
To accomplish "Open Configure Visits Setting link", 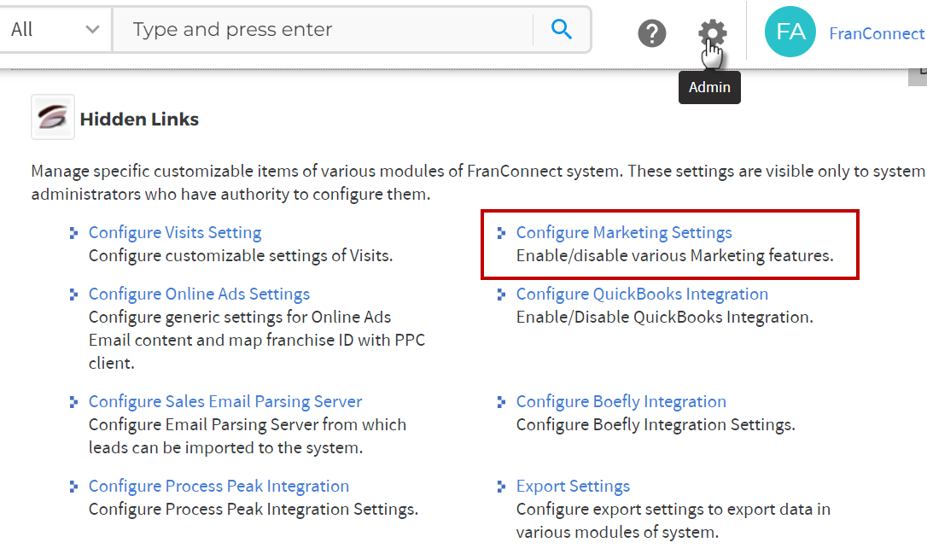I will [x=175, y=232].
